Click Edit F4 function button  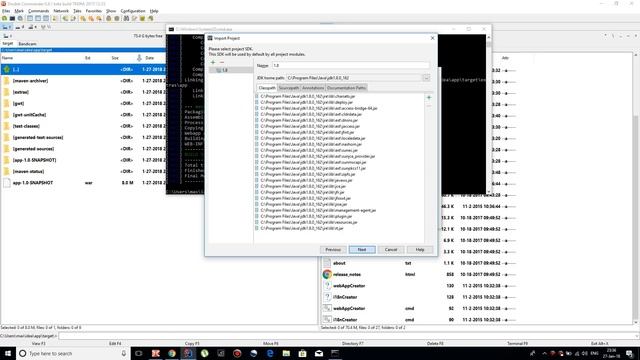(115, 344)
